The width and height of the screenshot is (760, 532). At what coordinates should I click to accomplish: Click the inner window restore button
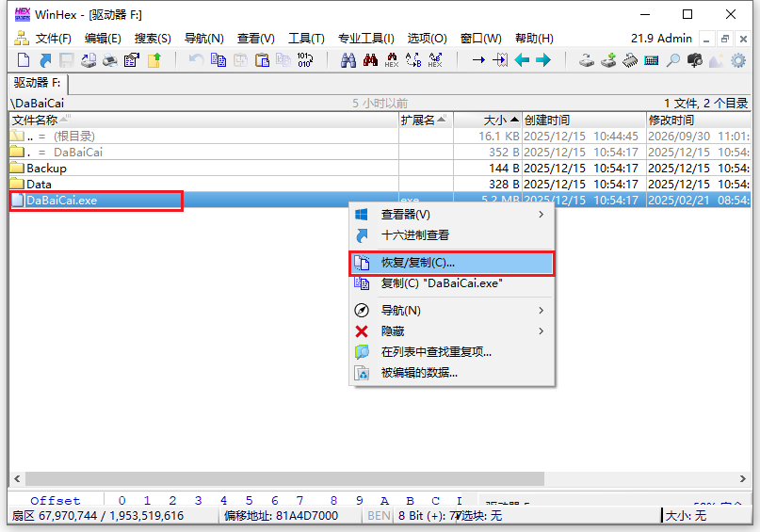[x=725, y=39]
